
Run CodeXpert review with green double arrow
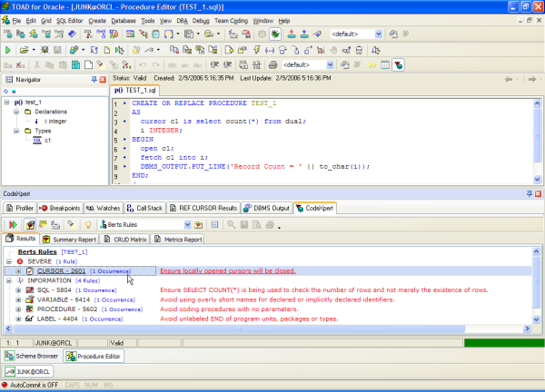tap(13, 225)
